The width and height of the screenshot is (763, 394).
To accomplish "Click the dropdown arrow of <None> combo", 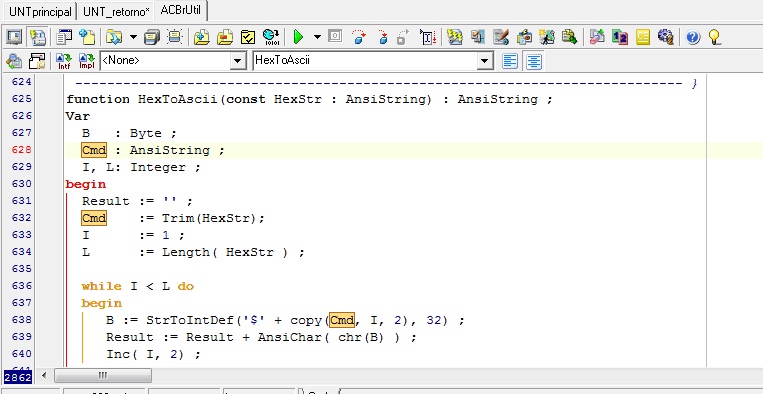I will [237, 61].
